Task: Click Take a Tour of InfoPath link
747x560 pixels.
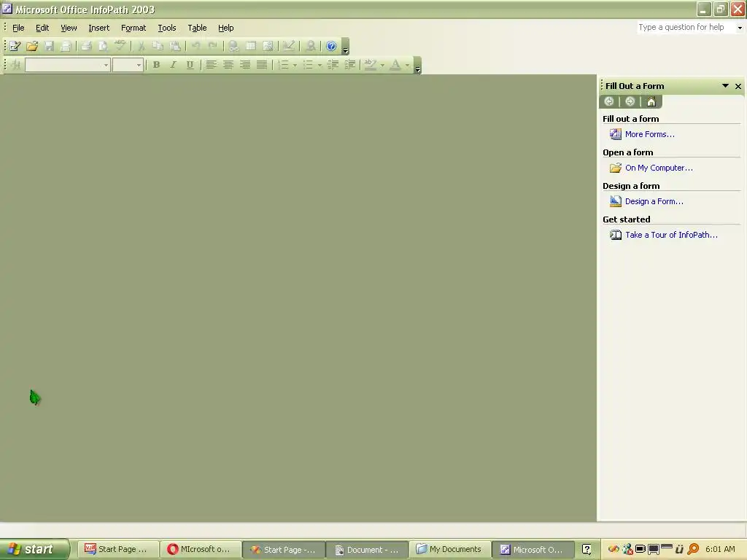Action: 671,235
